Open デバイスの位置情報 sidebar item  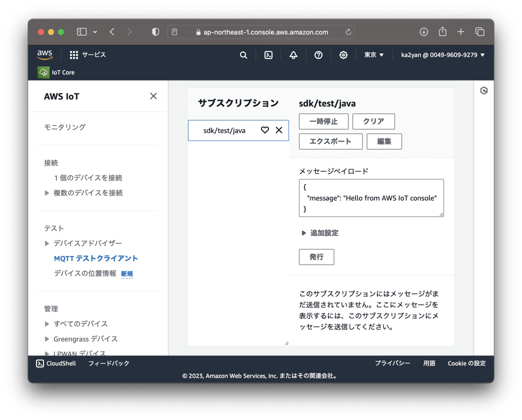pos(85,273)
